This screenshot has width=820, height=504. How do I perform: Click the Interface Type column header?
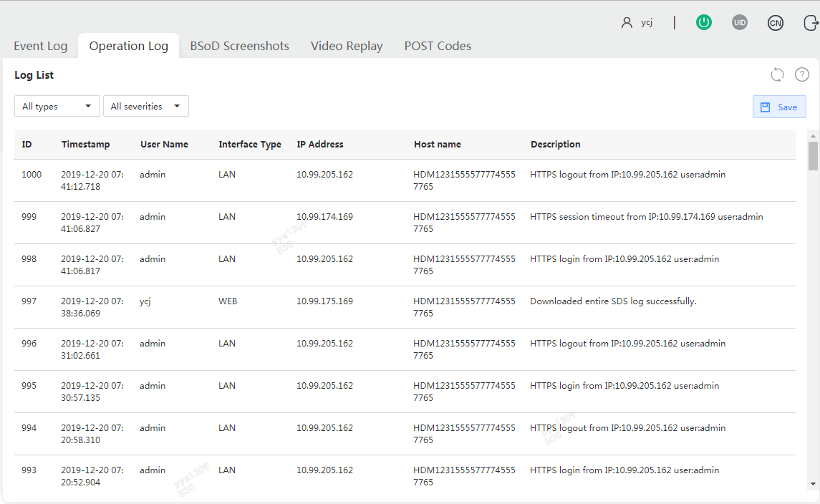click(250, 145)
